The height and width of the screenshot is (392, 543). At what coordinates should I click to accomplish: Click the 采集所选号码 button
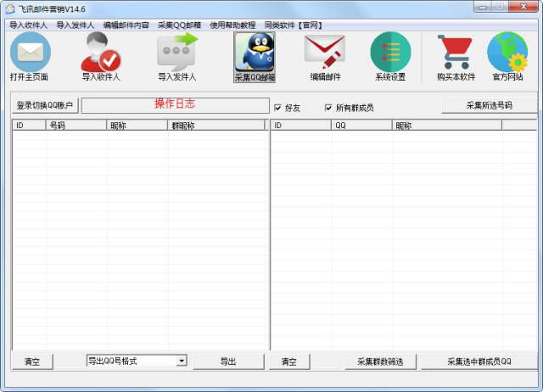point(490,105)
